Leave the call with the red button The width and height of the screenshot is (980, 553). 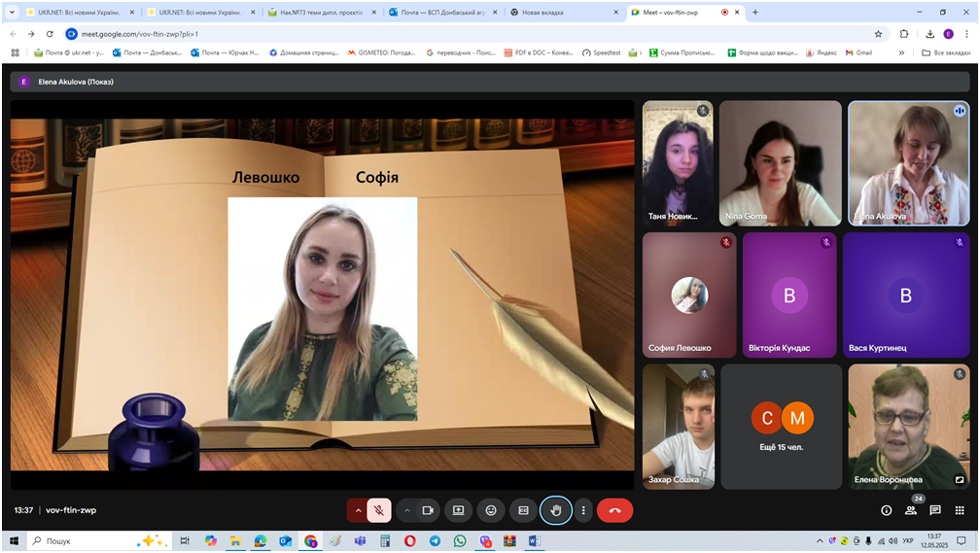615,510
